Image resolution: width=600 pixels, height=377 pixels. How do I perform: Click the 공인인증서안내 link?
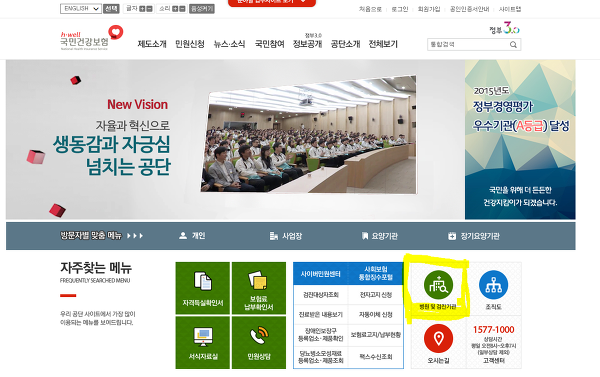470,9
